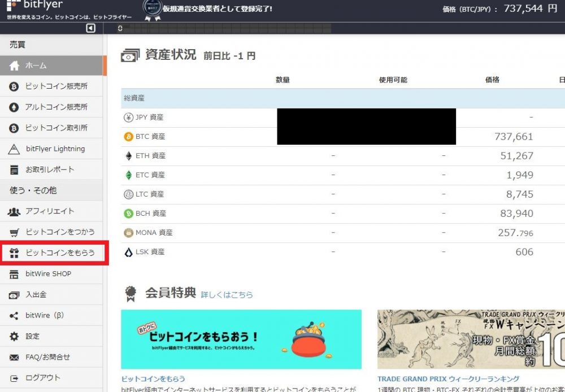Click the Ethereum icon beside アルトコイン販売所
The height and width of the screenshot is (392, 565).
(x=14, y=107)
